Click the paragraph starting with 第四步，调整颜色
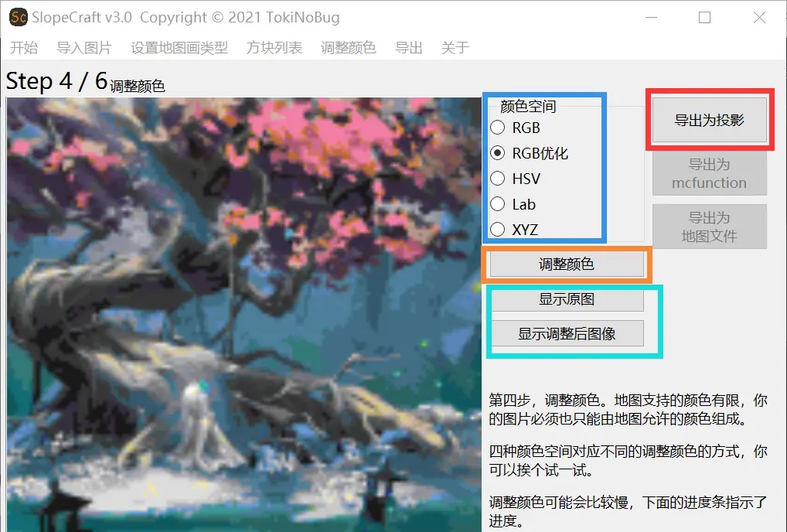787x532 pixels. 628,409
